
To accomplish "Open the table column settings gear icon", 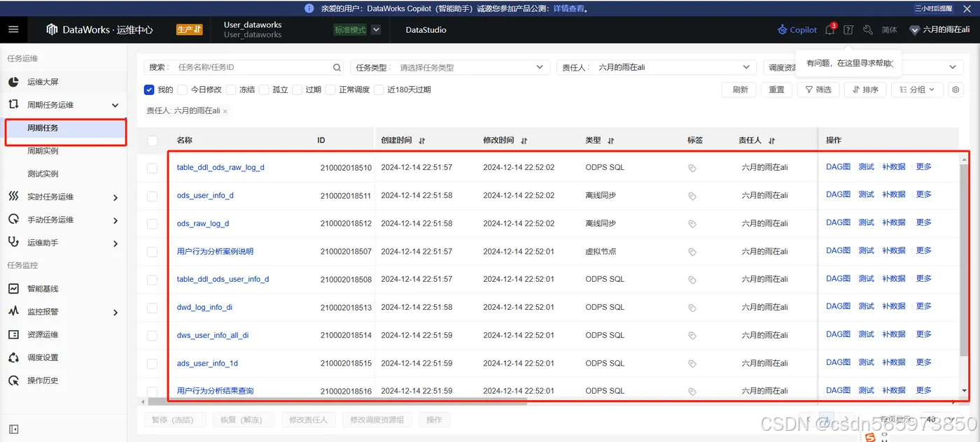I will pyautogui.click(x=955, y=90).
